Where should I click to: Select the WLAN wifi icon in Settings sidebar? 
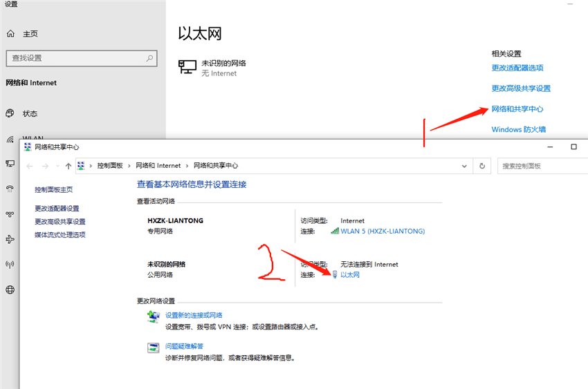[10, 139]
